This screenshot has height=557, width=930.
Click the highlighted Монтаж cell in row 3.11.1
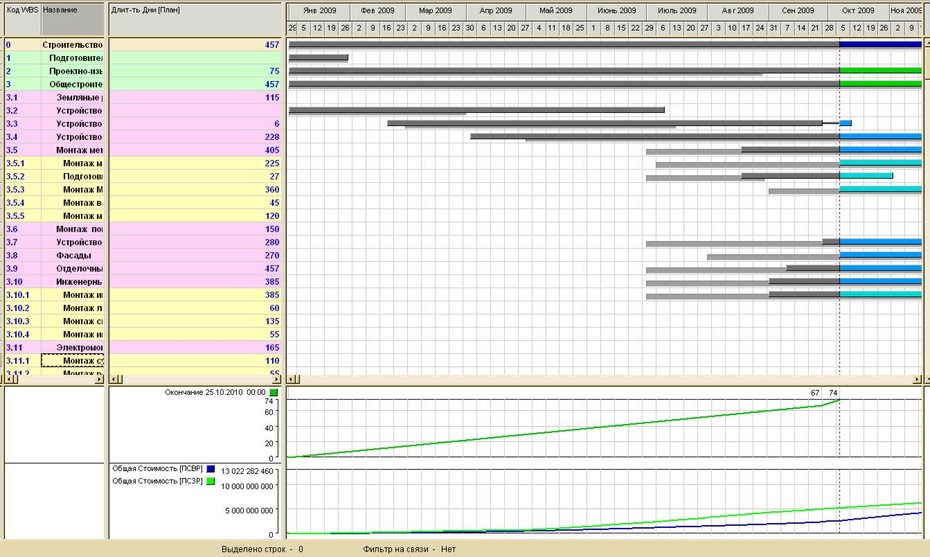[x=73, y=361]
